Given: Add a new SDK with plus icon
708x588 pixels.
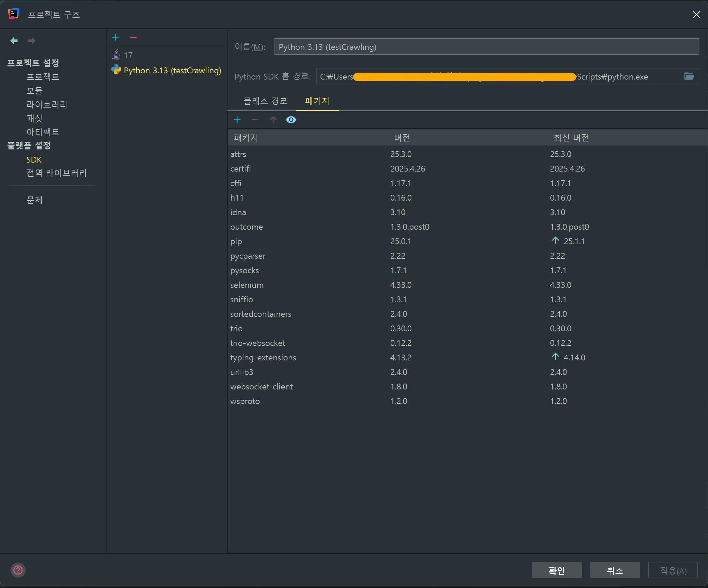Looking at the screenshot, I should tap(115, 37).
